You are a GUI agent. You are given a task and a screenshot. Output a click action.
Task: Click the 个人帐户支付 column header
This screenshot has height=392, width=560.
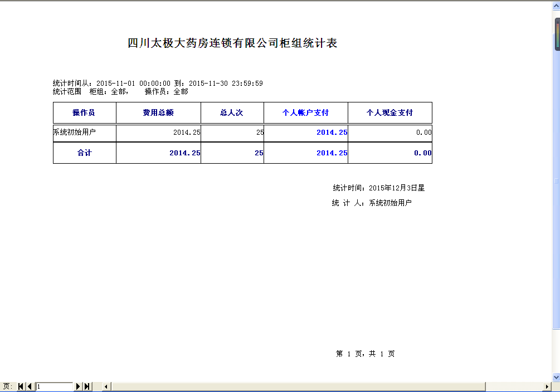coord(306,113)
